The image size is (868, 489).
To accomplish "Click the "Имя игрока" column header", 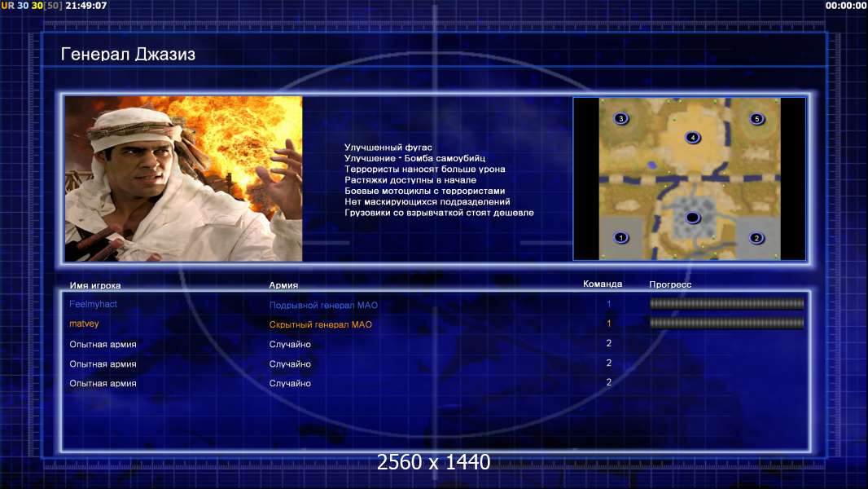I will (95, 286).
